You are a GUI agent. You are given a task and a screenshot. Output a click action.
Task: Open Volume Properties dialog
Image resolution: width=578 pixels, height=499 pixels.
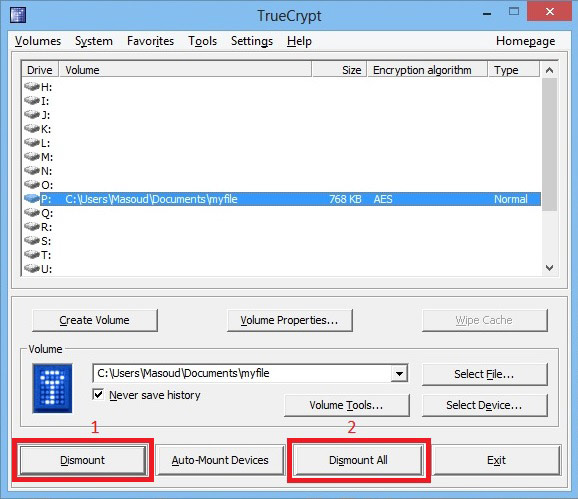click(x=290, y=320)
